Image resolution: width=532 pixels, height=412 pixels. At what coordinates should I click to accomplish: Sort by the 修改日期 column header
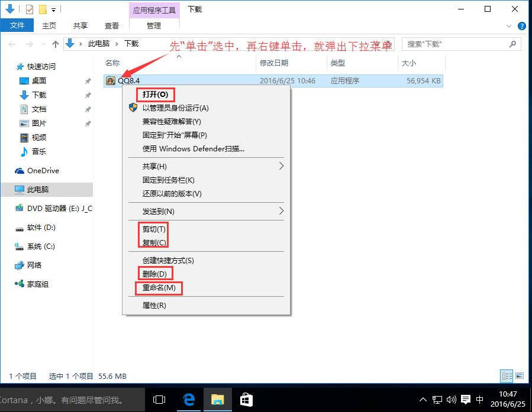[273, 63]
